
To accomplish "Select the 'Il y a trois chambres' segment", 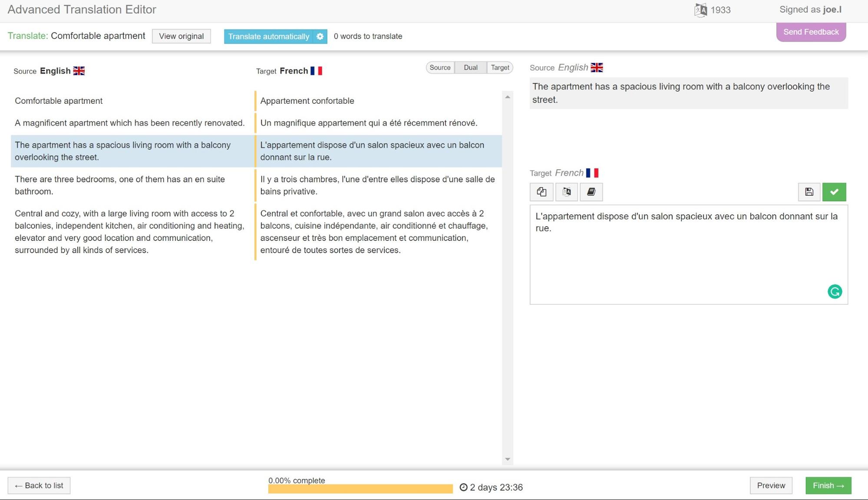I will [x=377, y=185].
